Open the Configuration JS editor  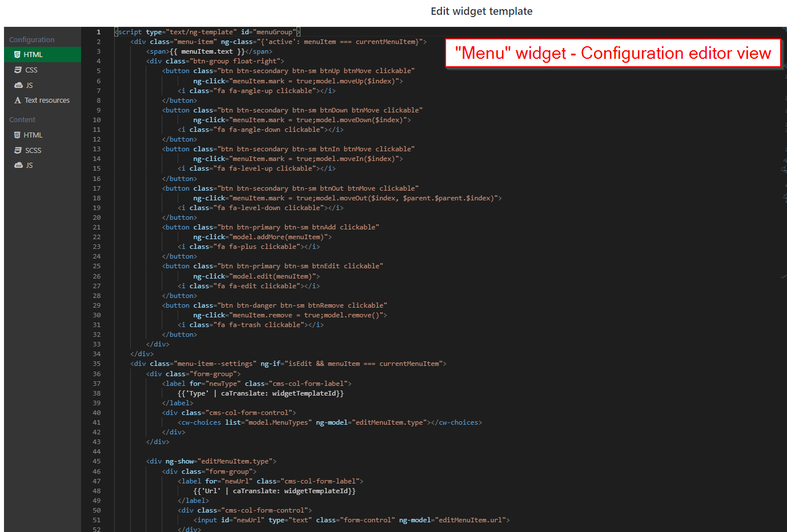pyautogui.click(x=42, y=85)
